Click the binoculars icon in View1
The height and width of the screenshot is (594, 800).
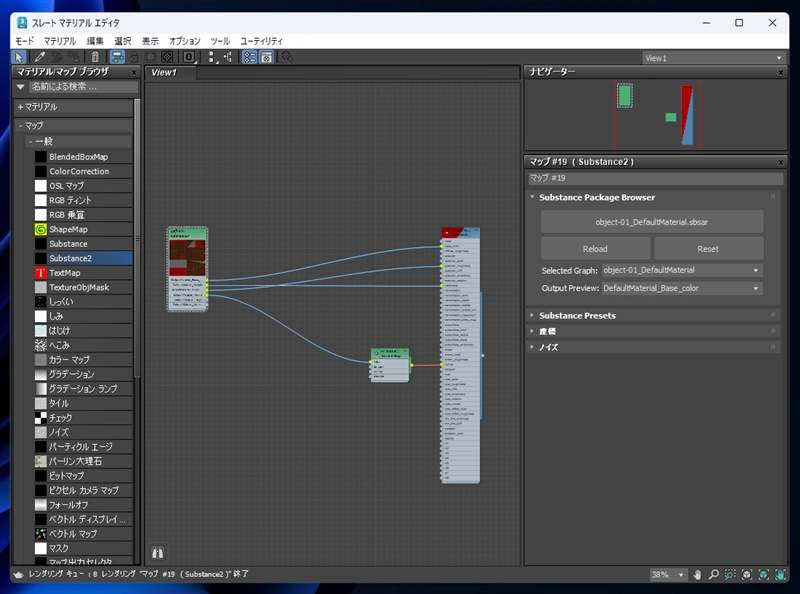[157, 552]
